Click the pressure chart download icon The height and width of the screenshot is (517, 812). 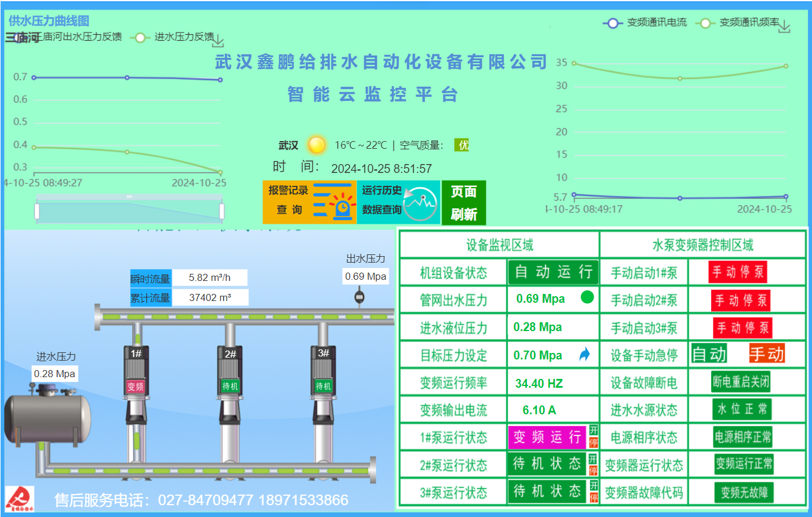point(218,41)
